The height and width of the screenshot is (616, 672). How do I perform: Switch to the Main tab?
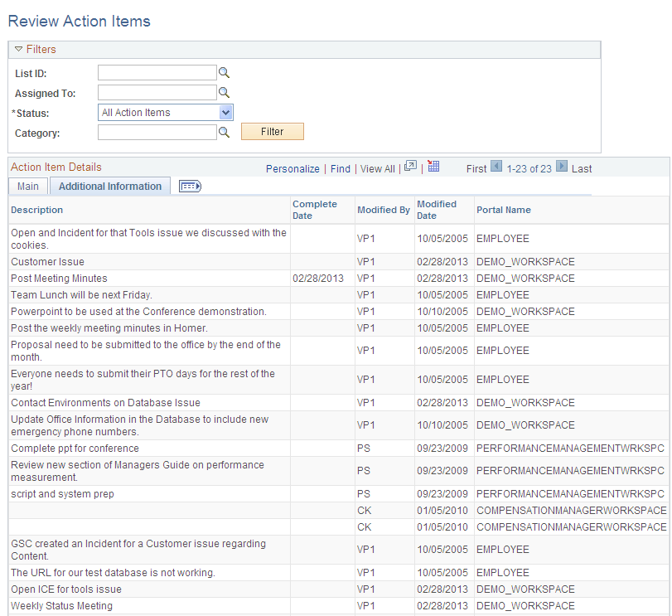coord(27,186)
